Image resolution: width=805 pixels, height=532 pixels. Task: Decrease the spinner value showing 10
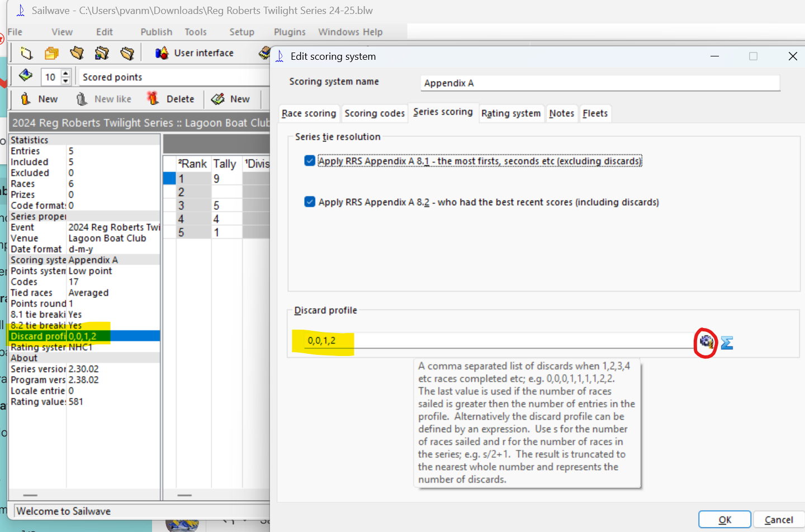[66, 80]
